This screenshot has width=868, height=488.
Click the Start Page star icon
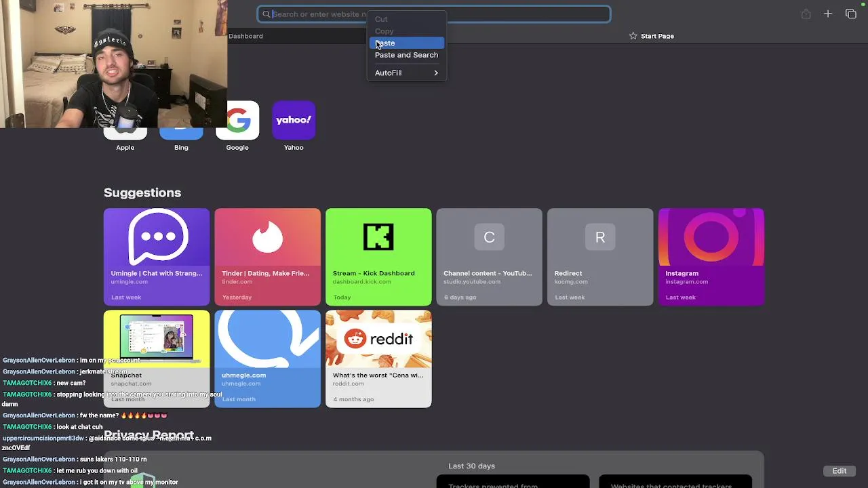(633, 36)
